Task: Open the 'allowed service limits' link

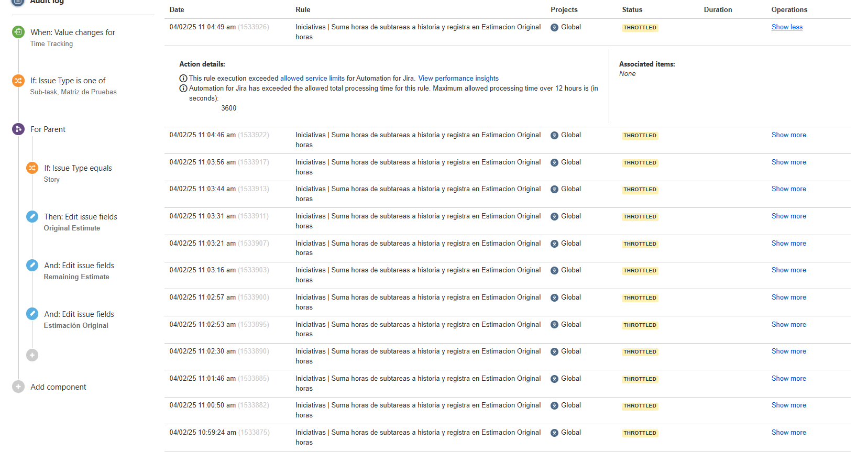Action: [x=312, y=79]
